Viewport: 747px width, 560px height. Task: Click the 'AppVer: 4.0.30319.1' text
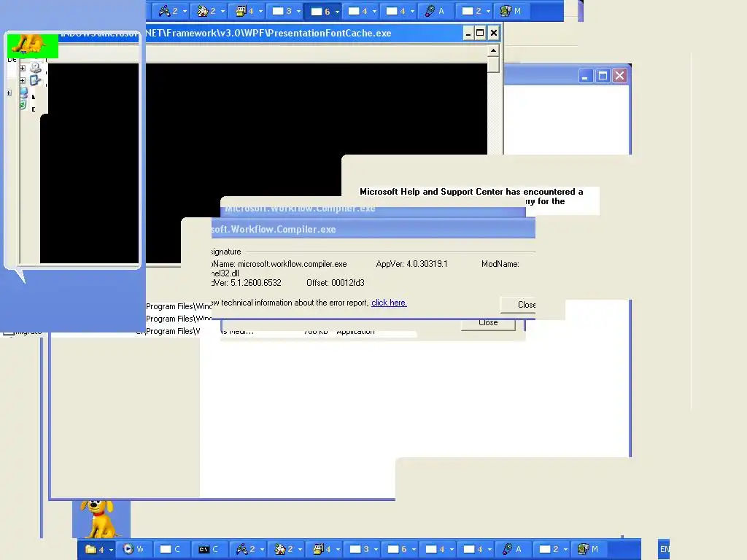click(x=411, y=264)
